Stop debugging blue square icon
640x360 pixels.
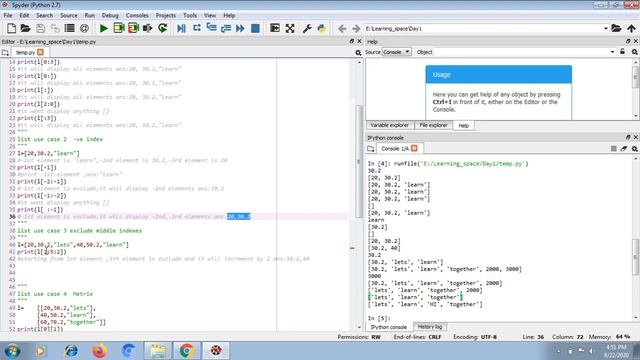click(255, 28)
